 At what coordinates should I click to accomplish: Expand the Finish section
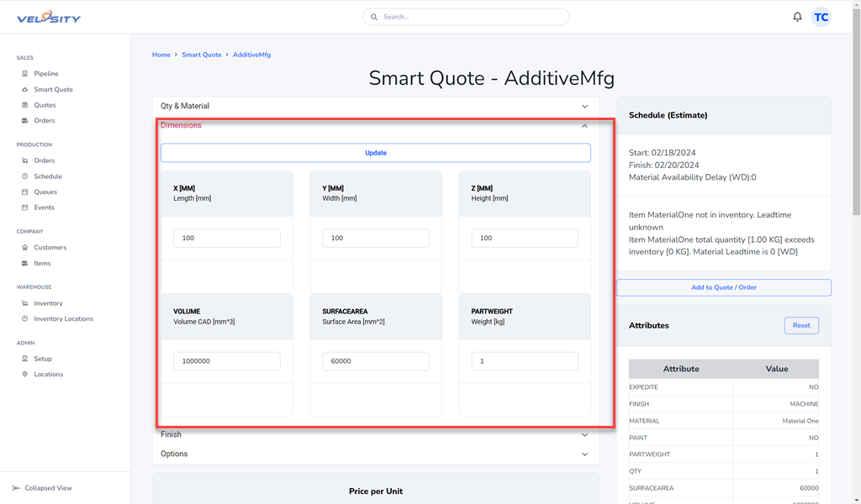coord(375,435)
